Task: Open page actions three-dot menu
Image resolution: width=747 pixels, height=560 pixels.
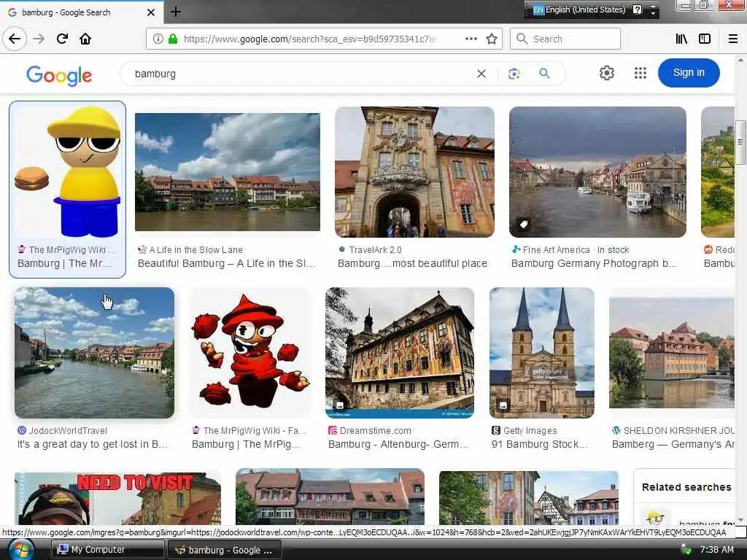Action: point(471,39)
